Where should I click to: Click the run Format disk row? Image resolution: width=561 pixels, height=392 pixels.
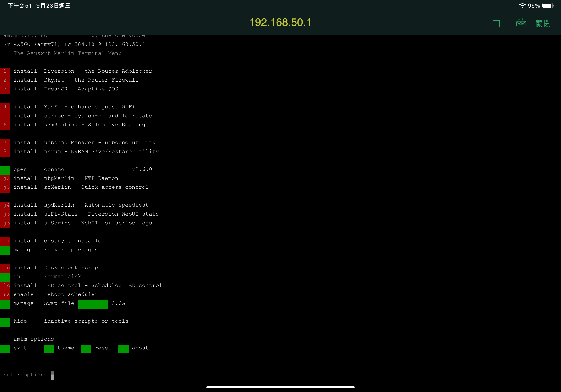point(41,277)
